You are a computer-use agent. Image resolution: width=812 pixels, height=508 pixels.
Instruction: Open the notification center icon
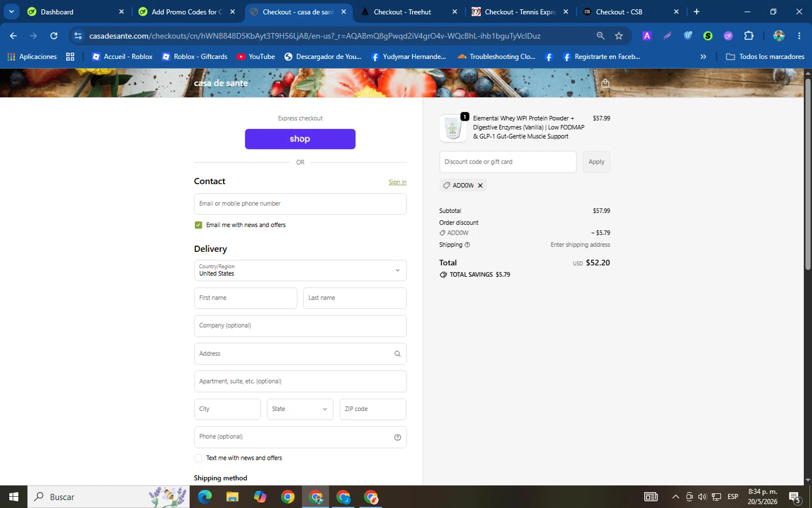tap(795, 497)
